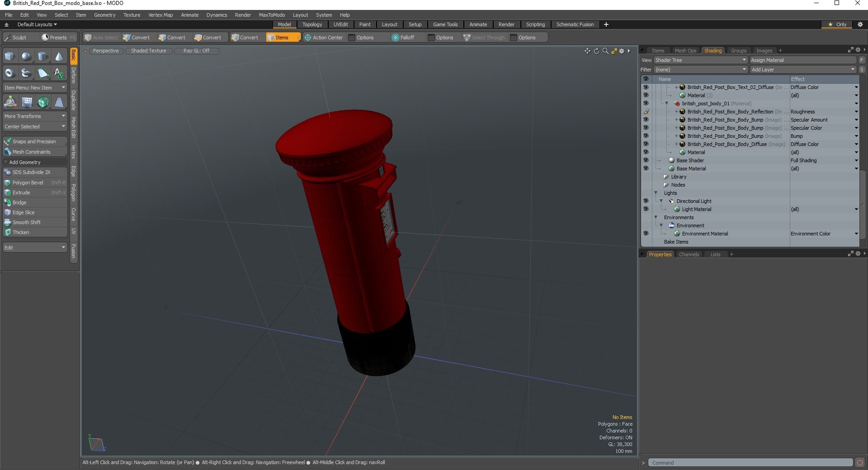Collapse the british_post_body_01 material group
This screenshot has height=470, width=868.
click(x=666, y=103)
